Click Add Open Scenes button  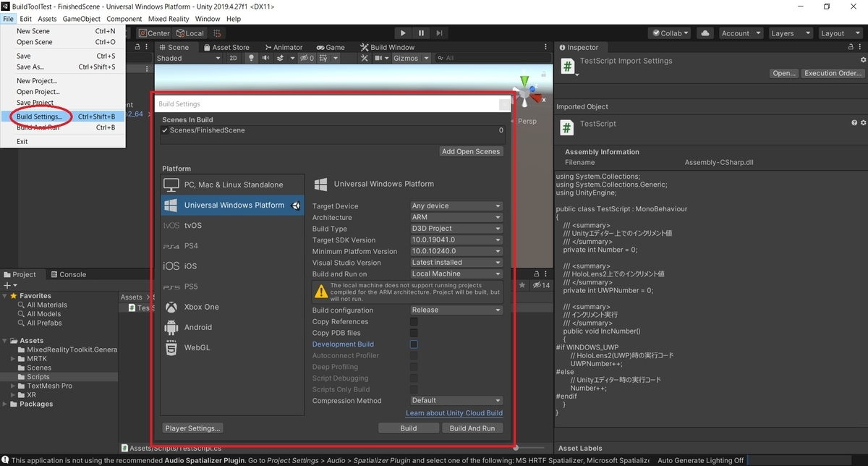click(x=471, y=152)
